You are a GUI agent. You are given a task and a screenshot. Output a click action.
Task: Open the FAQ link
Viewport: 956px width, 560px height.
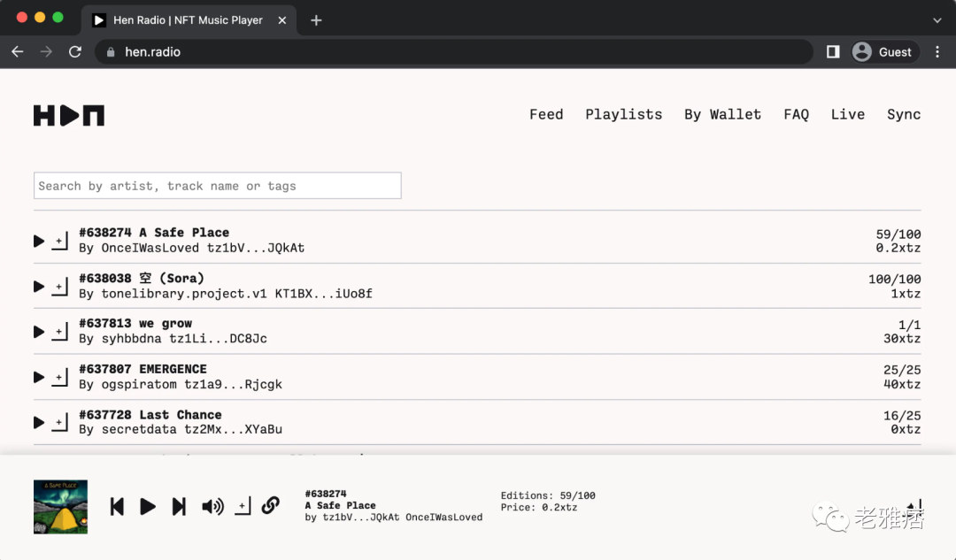pos(796,114)
